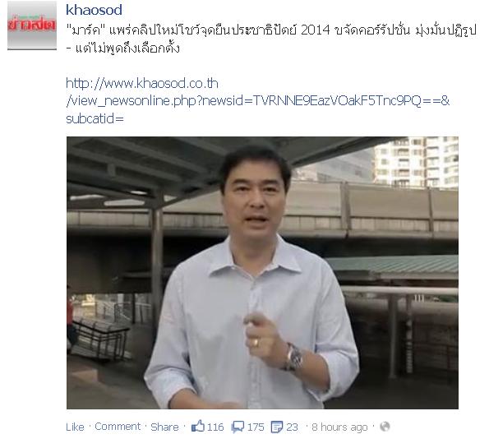Play the video thumbnail of the speaking man
Screen dimensions: 489x448
click(x=262, y=273)
